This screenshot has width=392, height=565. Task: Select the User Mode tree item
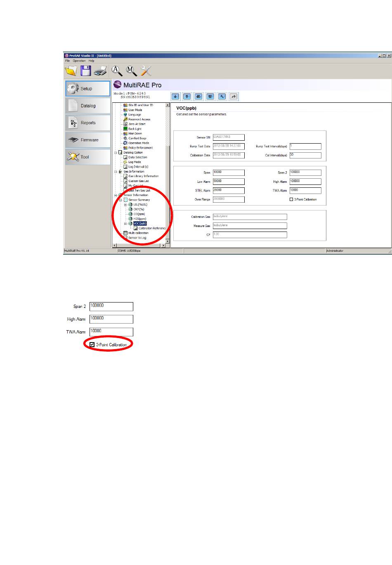coord(135,110)
